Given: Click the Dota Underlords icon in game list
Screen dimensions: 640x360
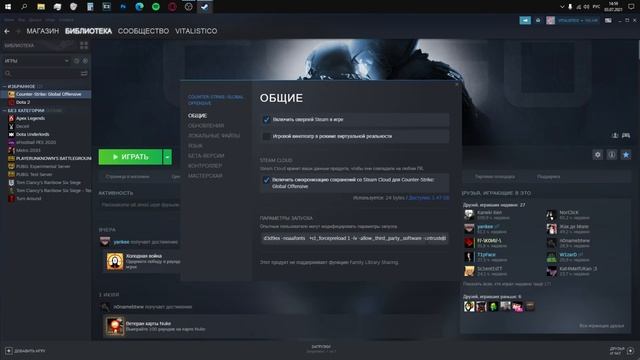Looking at the screenshot, I should point(11,134).
